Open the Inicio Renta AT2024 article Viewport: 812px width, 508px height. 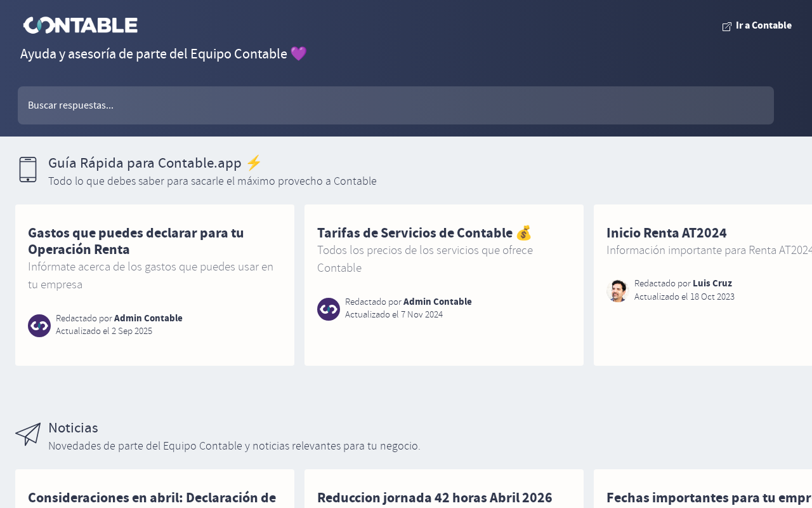666,233
